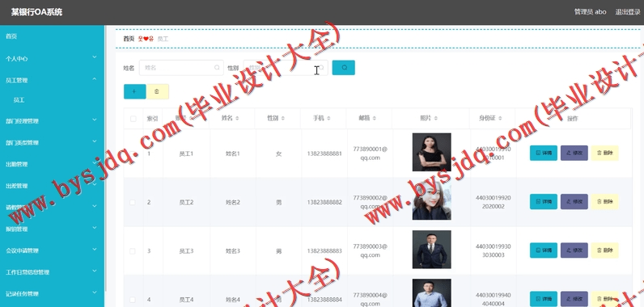Screen dimensions: 644x307
Task: Sort the table by 手机 column
Action: [x=328, y=119]
